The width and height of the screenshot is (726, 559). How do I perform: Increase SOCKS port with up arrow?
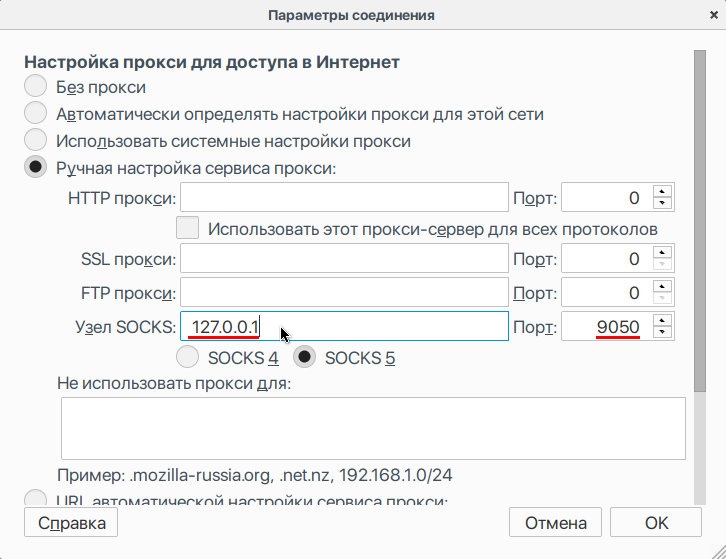coord(662,320)
